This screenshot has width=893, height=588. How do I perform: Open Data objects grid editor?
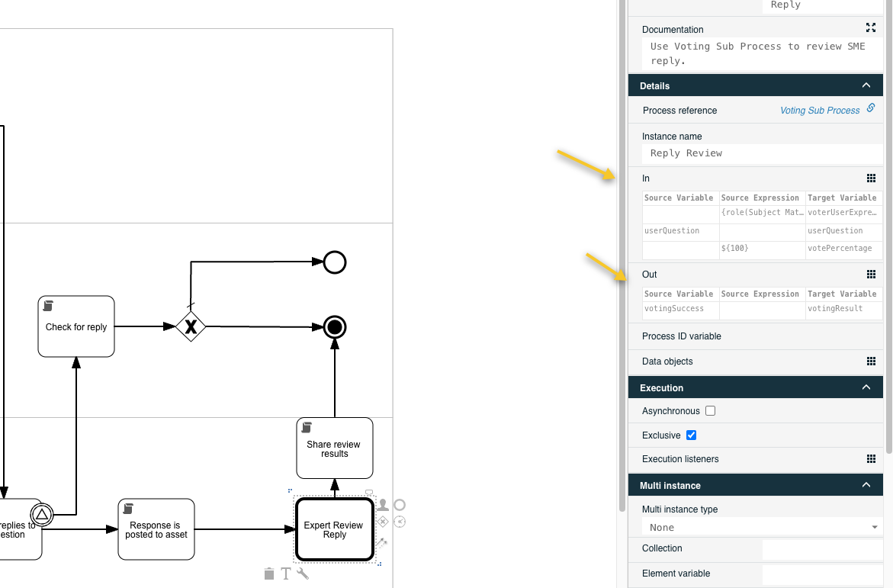871,361
